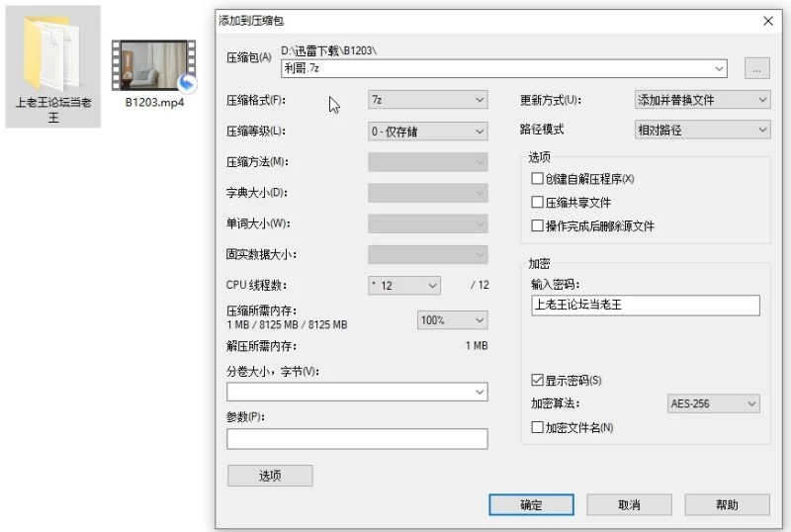791x532 pixels.
Task: Uncheck the 显示密码 checkbox
Action: point(538,381)
